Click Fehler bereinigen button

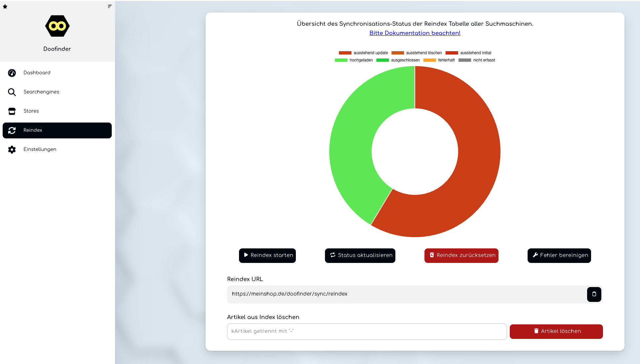click(x=559, y=255)
